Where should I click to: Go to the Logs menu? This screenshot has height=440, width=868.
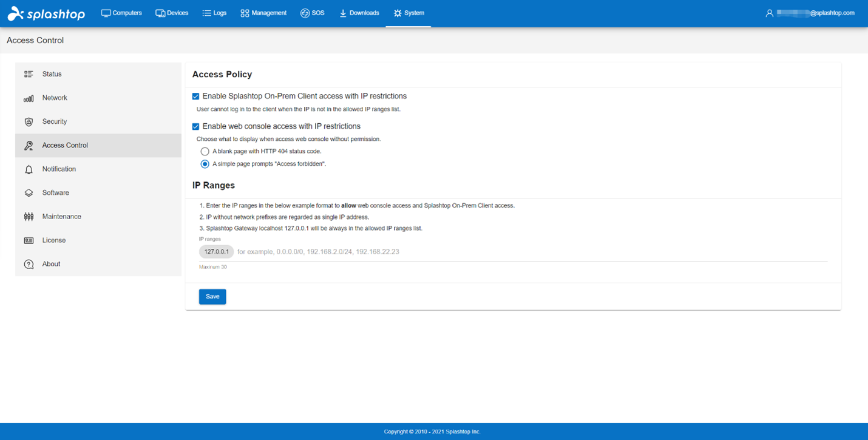pos(214,13)
